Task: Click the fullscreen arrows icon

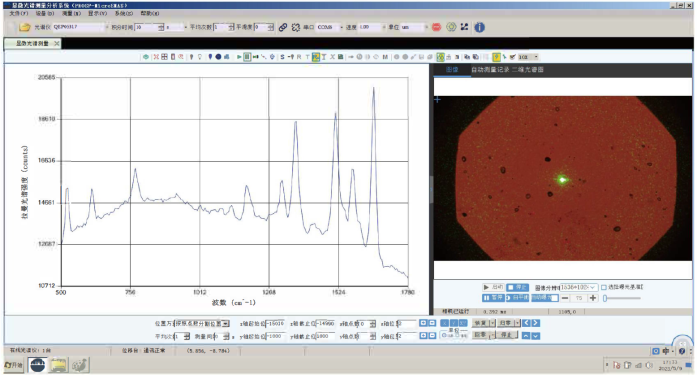Action: (464, 27)
